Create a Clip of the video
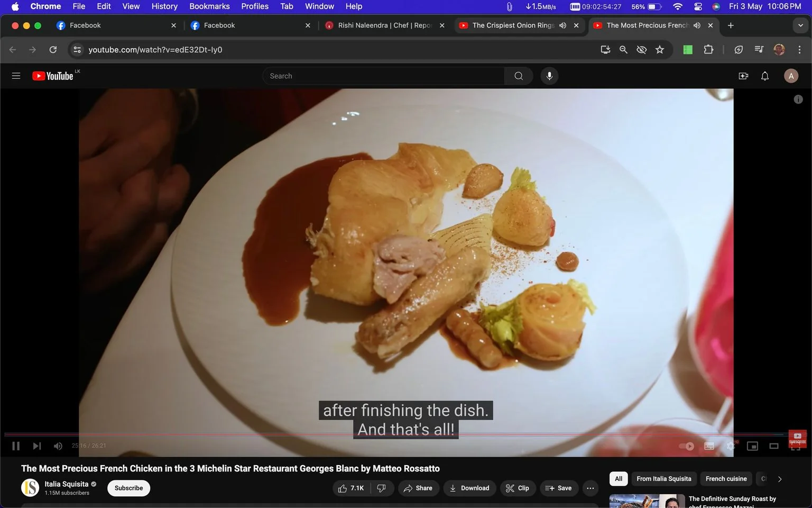Viewport: 812px width, 508px height. pyautogui.click(x=517, y=488)
